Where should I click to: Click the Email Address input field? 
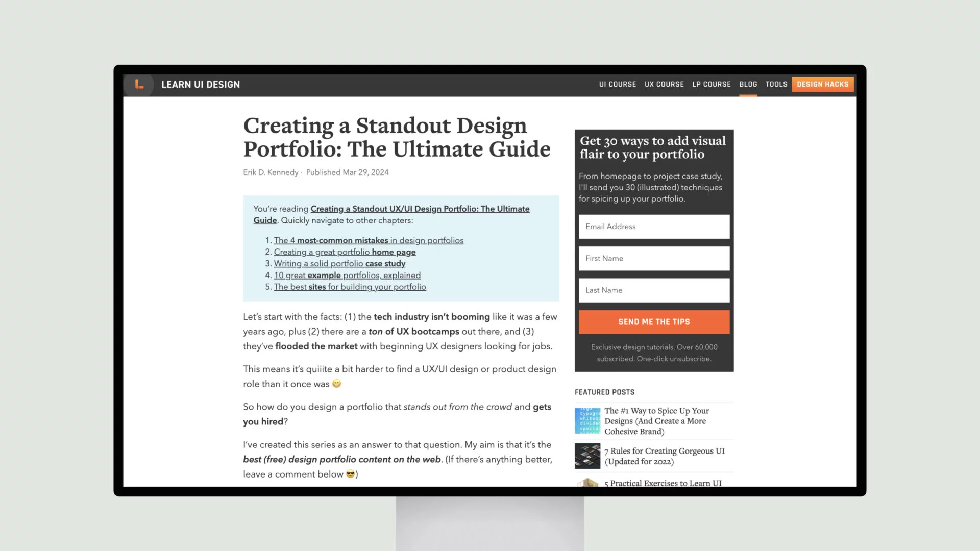point(654,226)
